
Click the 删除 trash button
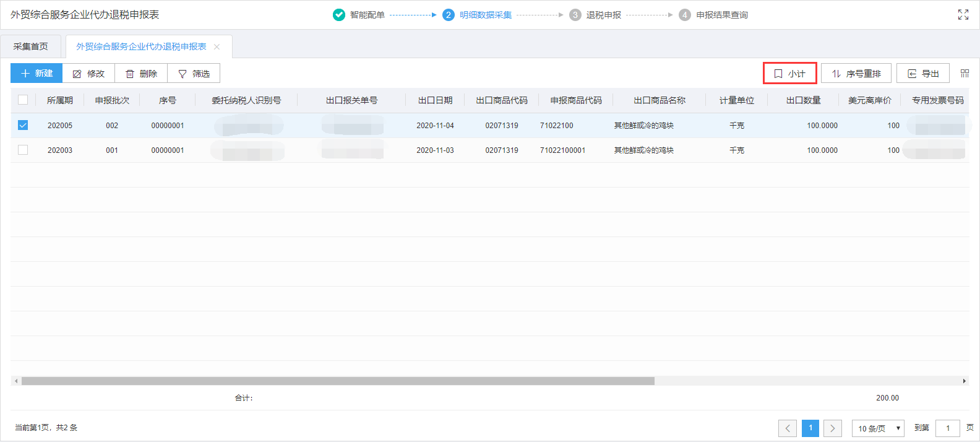(141, 74)
